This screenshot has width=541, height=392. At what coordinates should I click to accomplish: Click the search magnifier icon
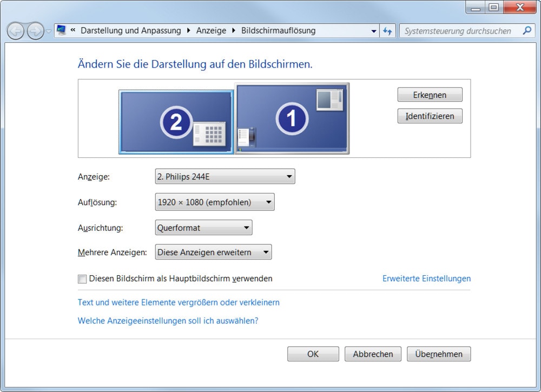pyautogui.click(x=526, y=31)
